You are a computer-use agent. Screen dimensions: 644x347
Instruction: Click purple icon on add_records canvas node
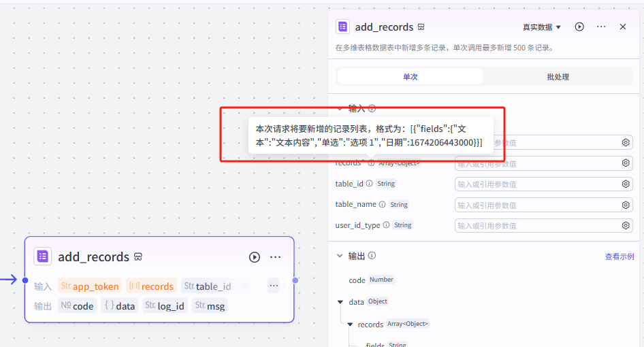42,257
